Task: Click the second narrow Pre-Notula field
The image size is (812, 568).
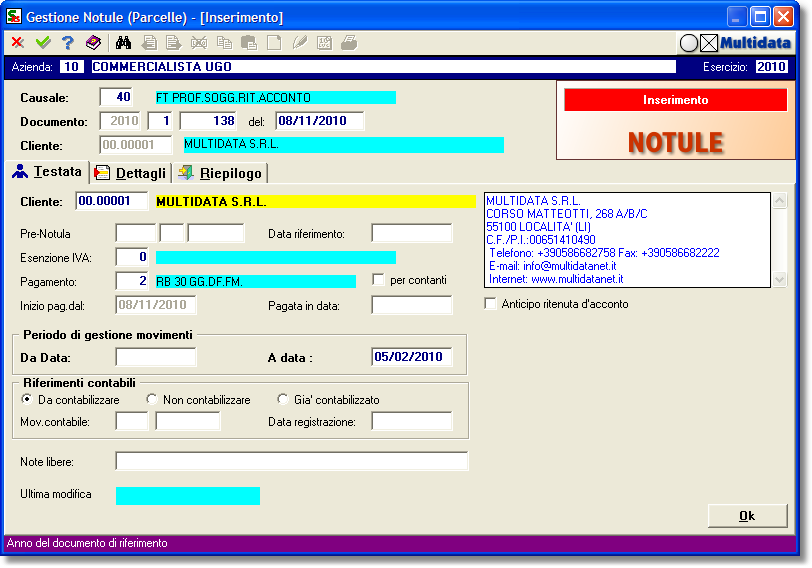Action: (x=171, y=233)
